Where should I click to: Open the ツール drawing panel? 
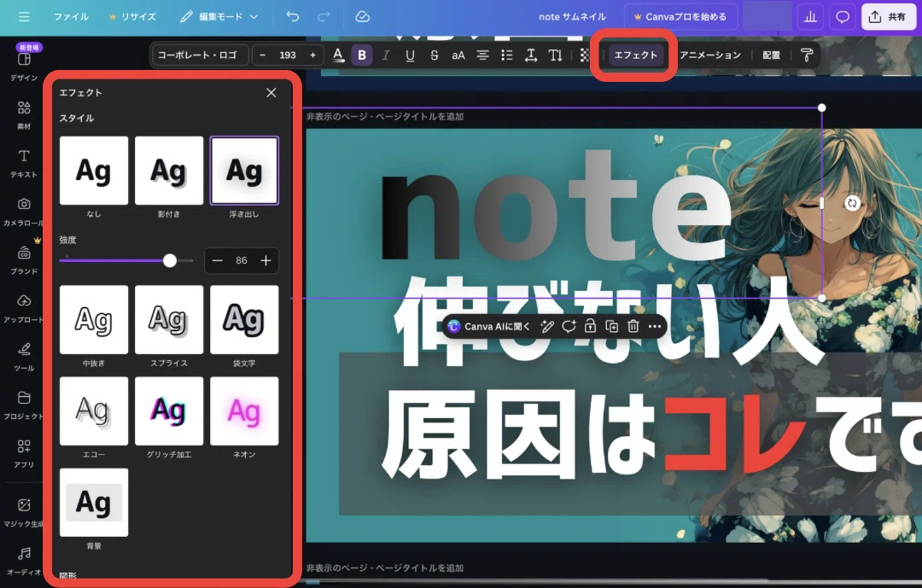tap(24, 357)
